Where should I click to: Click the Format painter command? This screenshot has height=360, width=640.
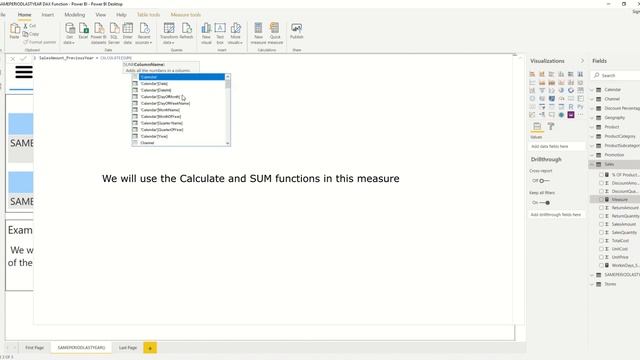click(39, 42)
